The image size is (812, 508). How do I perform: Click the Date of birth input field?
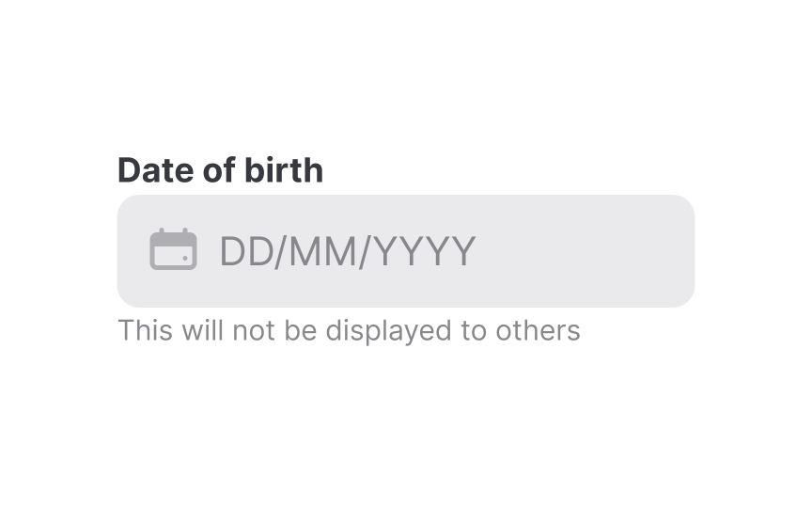pyautogui.click(x=405, y=251)
